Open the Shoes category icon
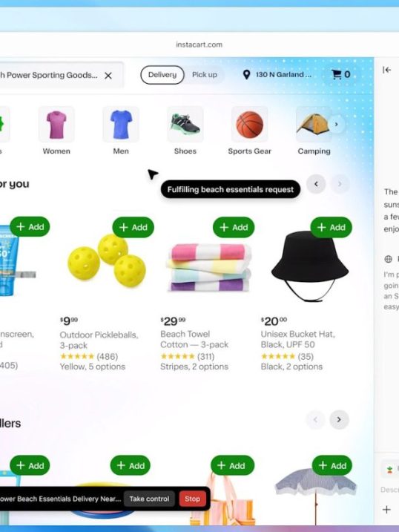The height and width of the screenshot is (532, 399). pyautogui.click(x=185, y=124)
